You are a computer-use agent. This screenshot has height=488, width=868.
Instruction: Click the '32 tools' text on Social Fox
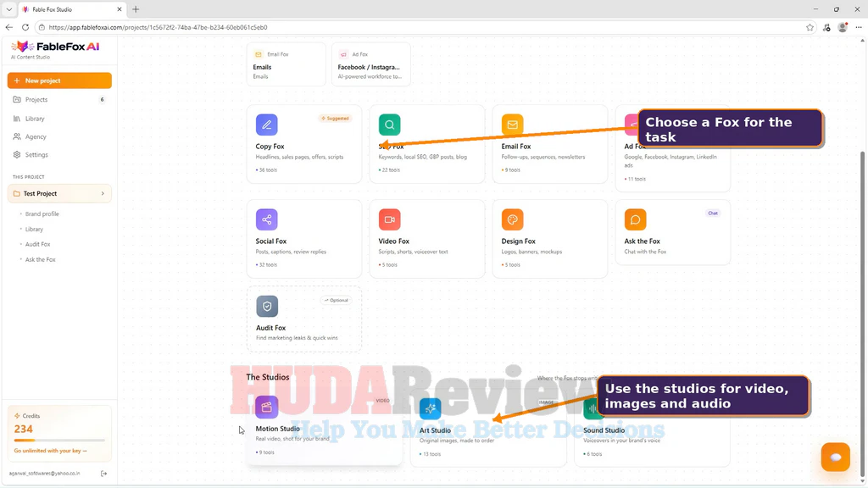pyautogui.click(x=268, y=264)
